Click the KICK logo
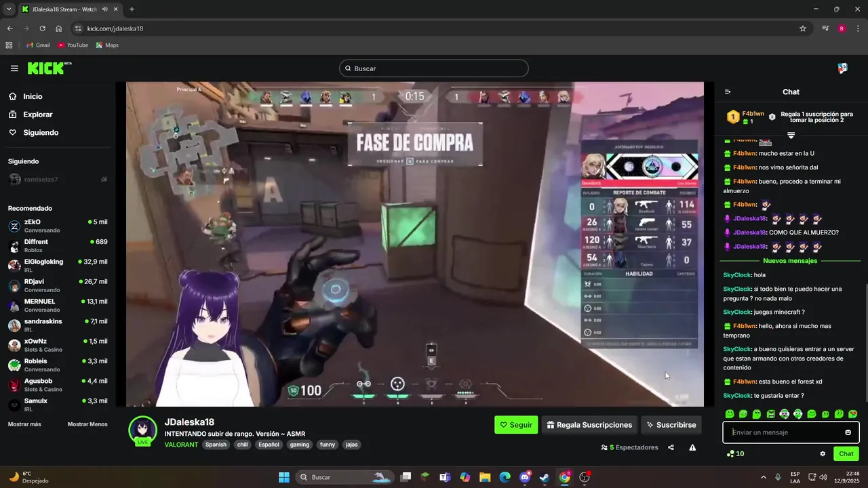The image size is (868, 488). click(50, 68)
